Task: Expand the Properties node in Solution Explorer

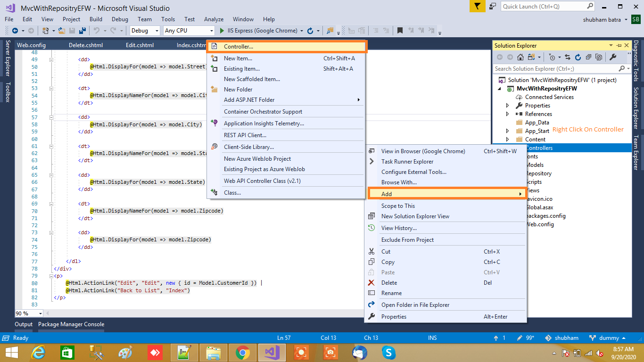Action: (x=507, y=106)
